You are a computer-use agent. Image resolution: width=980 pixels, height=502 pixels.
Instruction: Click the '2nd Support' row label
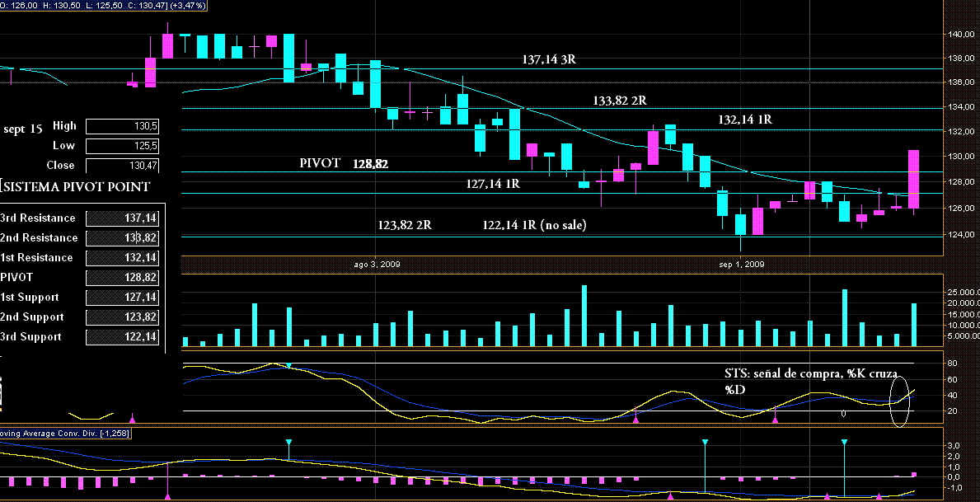30,317
